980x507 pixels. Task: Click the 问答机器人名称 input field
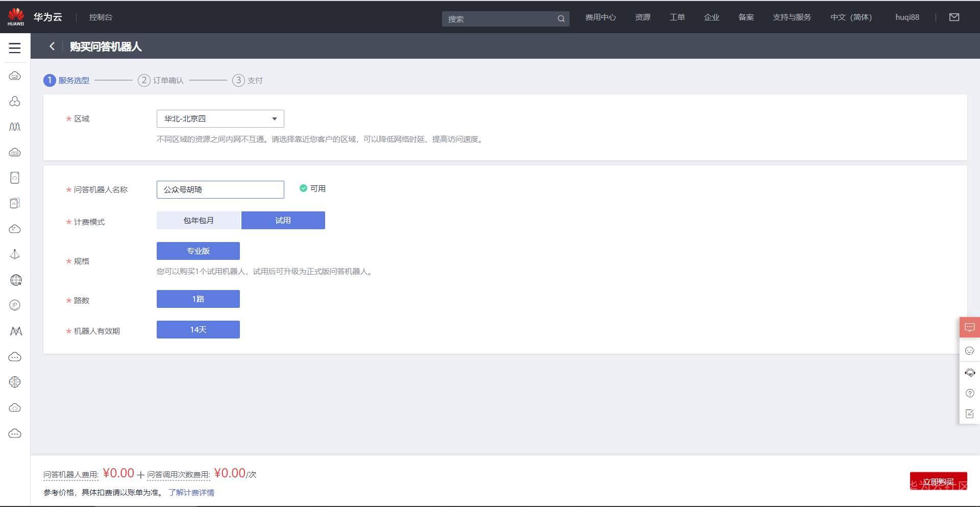point(220,189)
